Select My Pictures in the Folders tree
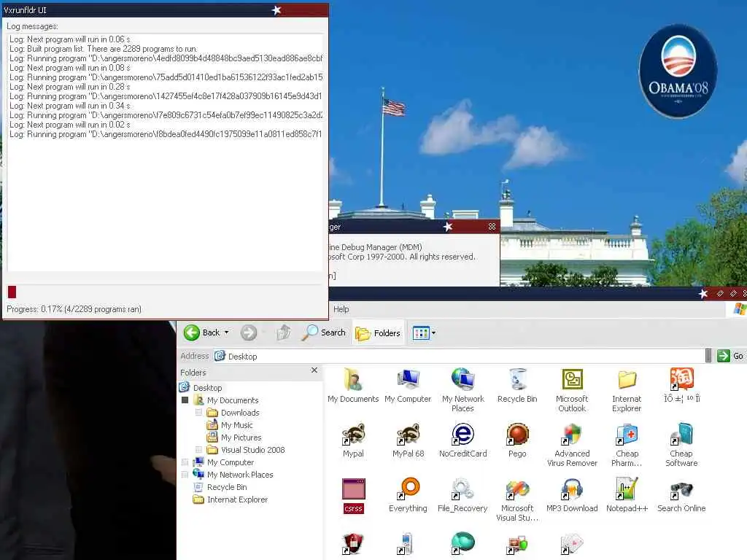 [x=241, y=437]
